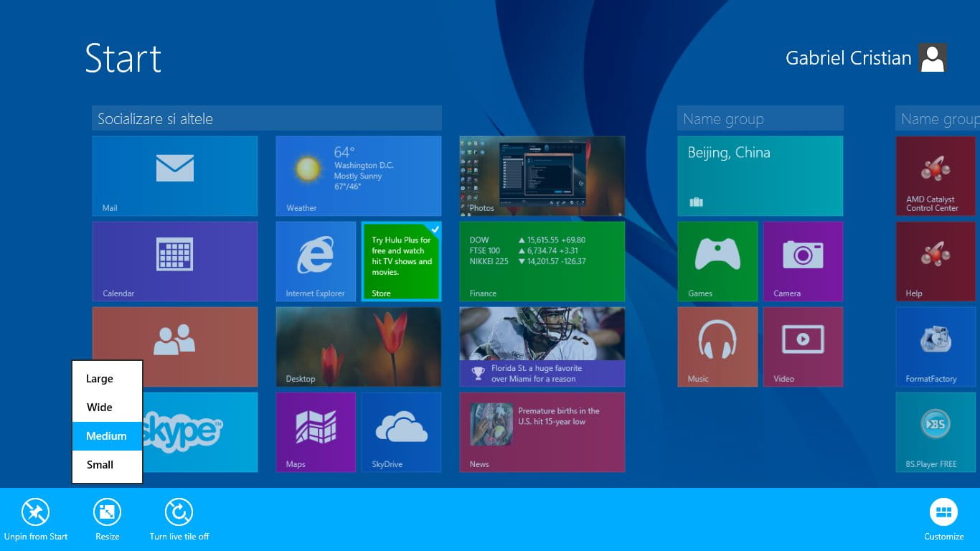This screenshot has height=551, width=980.
Task: Choose Medium tile size
Action: tap(108, 436)
